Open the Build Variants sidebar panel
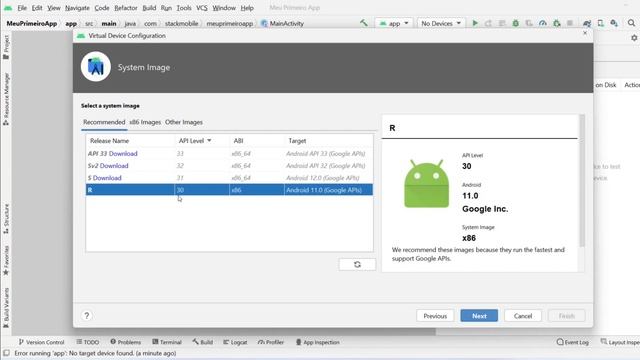Viewport: 640px width, 360px height. [x=6, y=308]
